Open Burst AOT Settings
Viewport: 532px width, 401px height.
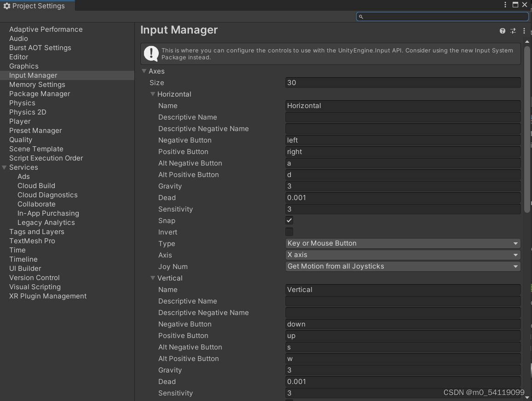40,48
